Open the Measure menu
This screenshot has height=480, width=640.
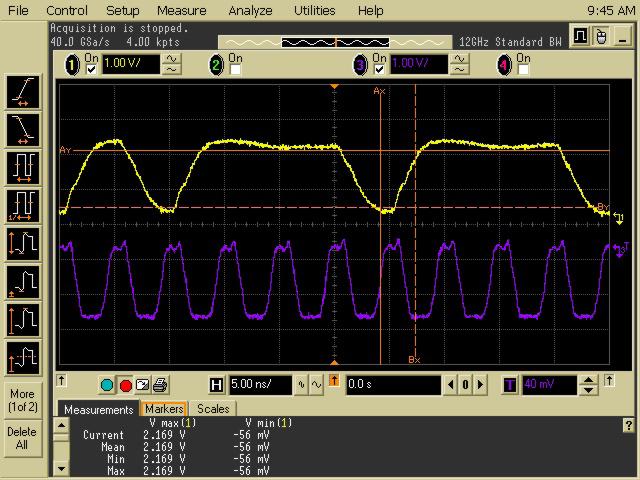(182, 10)
